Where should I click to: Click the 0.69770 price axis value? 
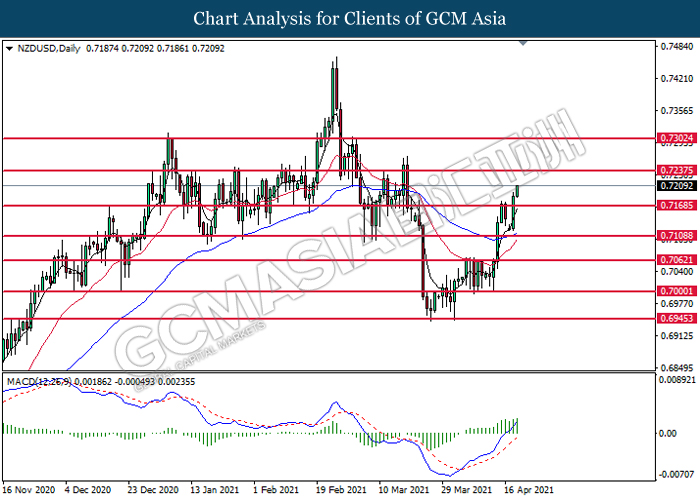point(677,304)
